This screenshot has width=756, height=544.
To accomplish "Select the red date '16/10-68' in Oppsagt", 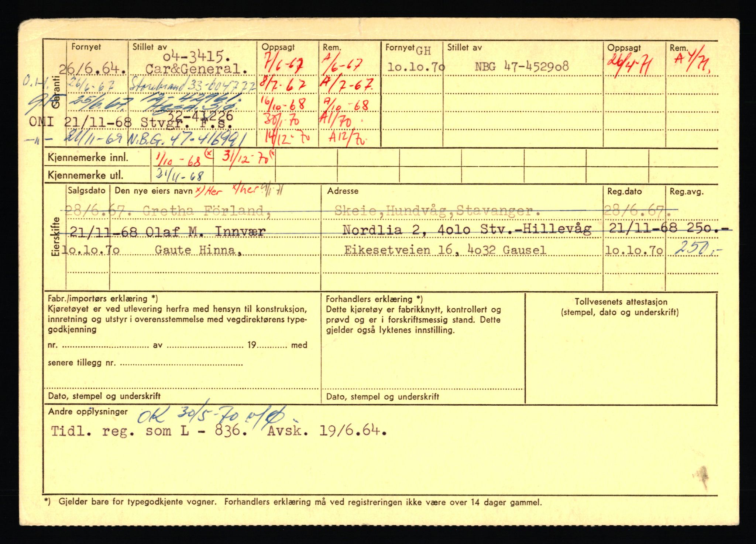I will click(283, 104).
